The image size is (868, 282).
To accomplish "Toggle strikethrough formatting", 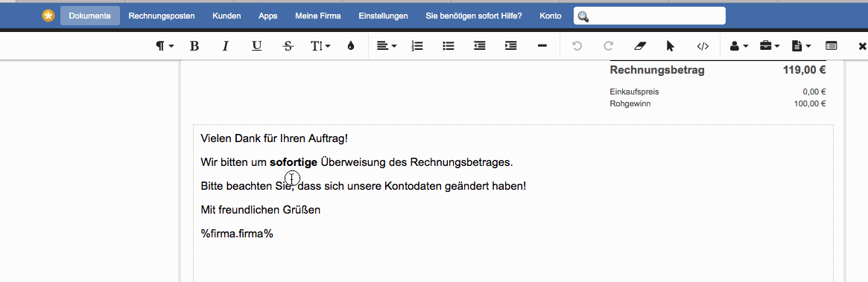I will click(x=288, y=46).
